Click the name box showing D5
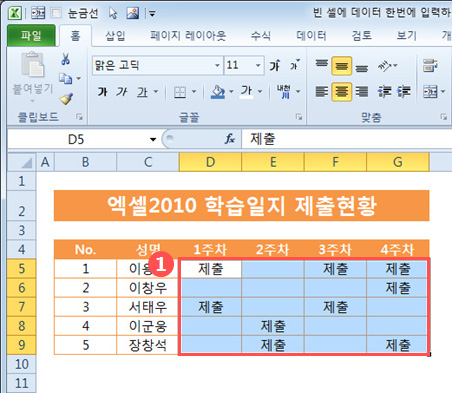This screenshot has height=393, width=452. coord(76,139)
